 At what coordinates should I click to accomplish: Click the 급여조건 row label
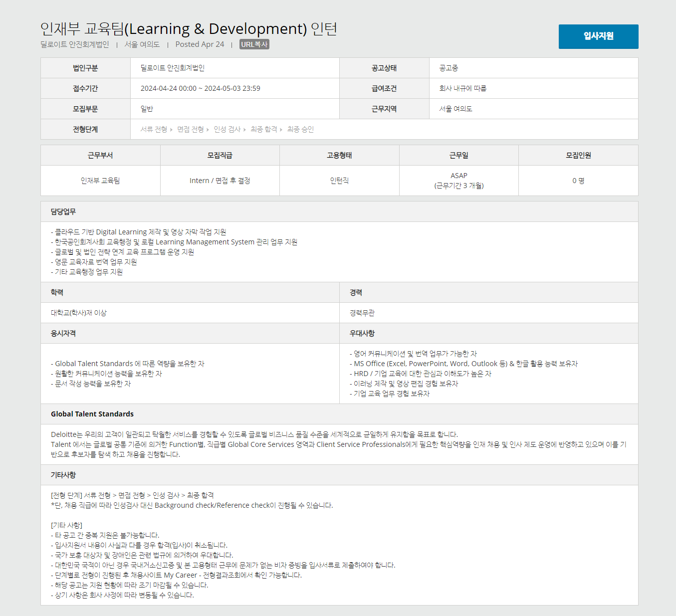click(x=384, y=88)
